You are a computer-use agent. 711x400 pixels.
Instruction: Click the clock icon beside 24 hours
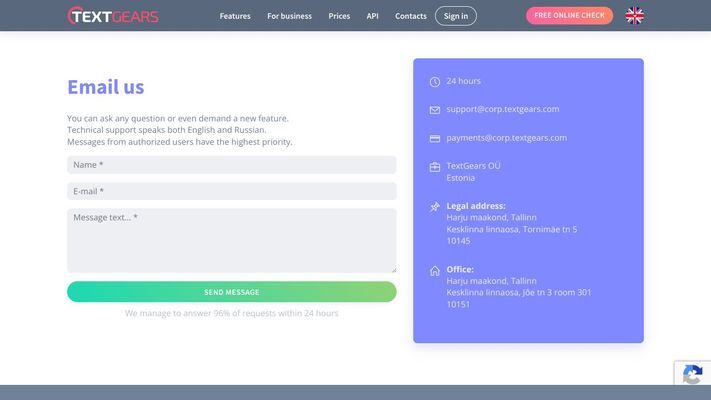pos(434,82)
